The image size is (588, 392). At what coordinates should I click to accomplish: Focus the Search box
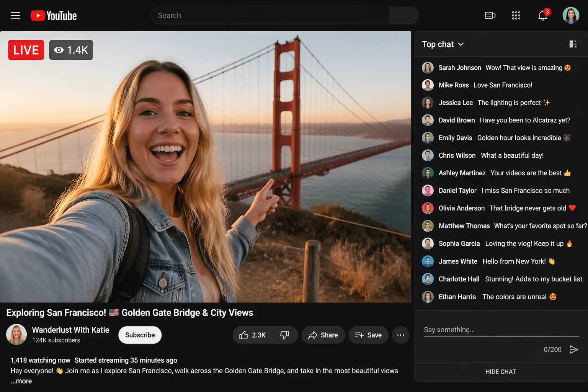point(270,16)
